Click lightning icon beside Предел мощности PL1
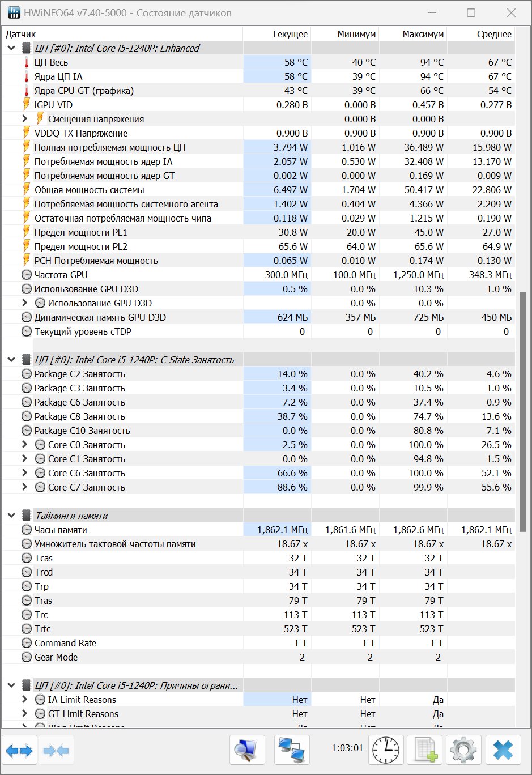 click(26, 232)
